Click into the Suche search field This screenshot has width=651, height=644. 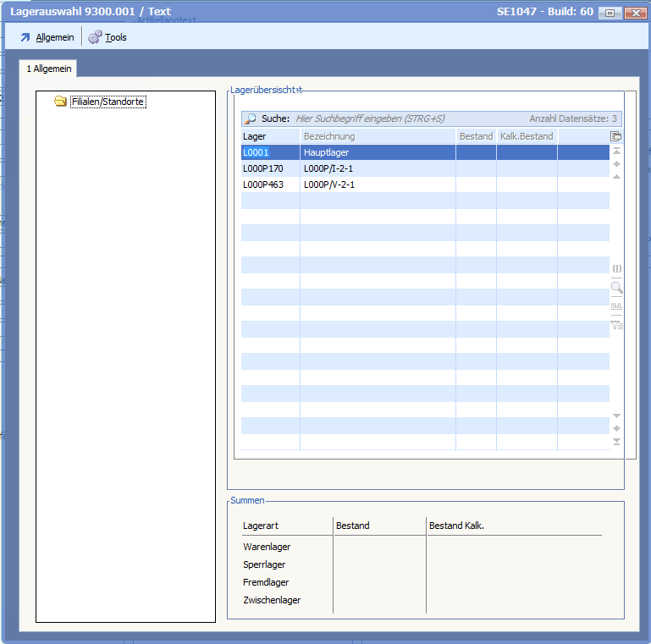point(406,119)
